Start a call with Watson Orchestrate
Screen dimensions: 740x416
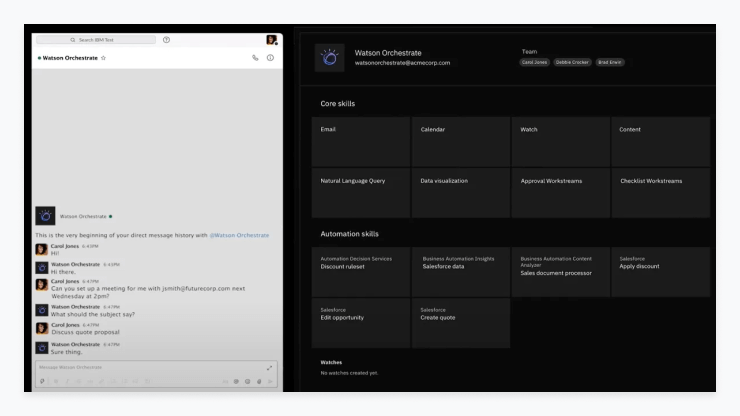coord(255,58)
